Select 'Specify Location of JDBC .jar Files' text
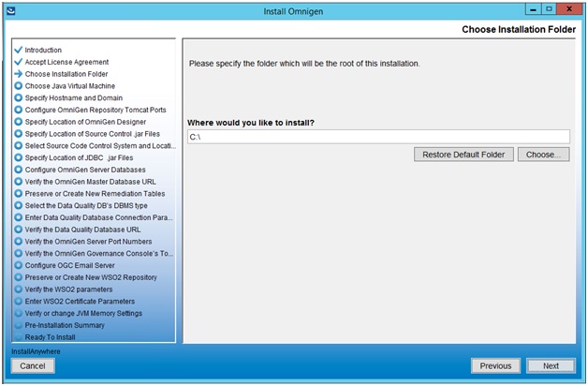588x386 pixels. tap(79, 158)
